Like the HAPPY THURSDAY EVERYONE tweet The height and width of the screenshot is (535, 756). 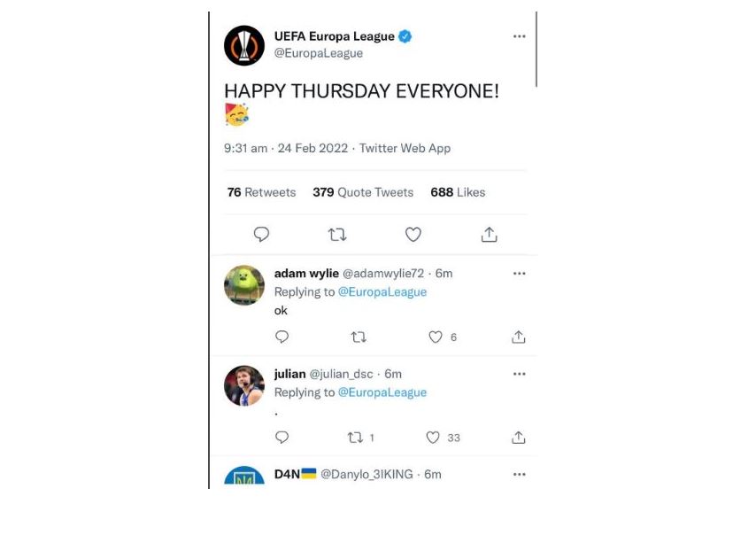(413, 235)
